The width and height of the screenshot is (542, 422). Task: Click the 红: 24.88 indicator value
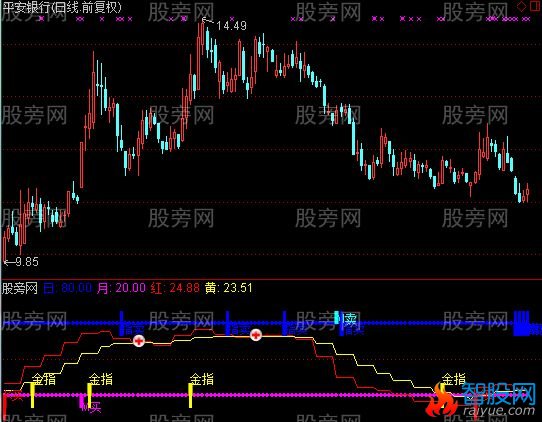pos(175,288)
